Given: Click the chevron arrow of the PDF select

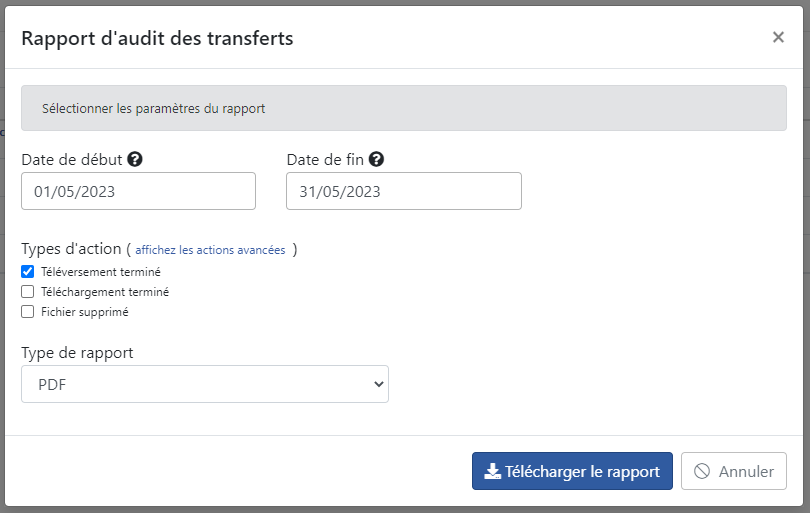Looking at the screenshot, I should (x=379, y=384).
